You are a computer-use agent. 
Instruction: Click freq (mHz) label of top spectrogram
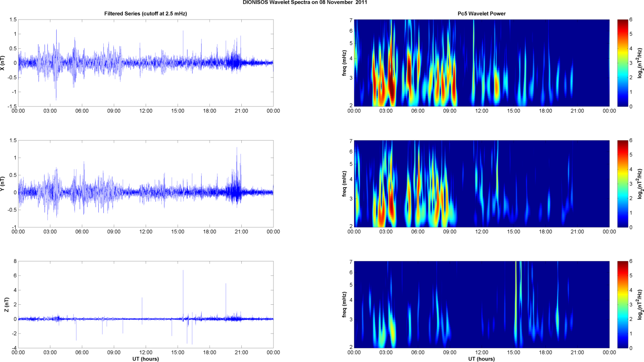tap(344, 63)
